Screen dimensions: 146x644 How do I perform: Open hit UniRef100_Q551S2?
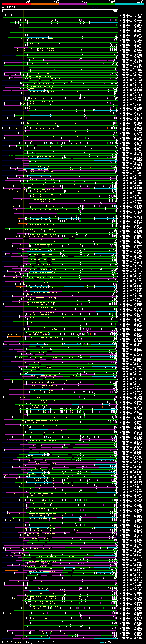pyautogui.click(x=131, y=600)
